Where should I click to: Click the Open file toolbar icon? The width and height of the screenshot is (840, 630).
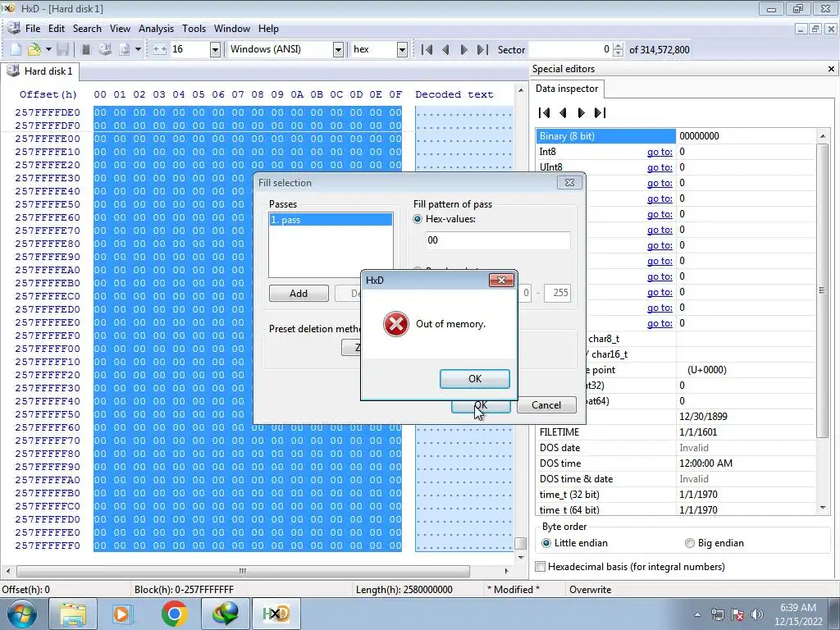(x=34, y=49)
